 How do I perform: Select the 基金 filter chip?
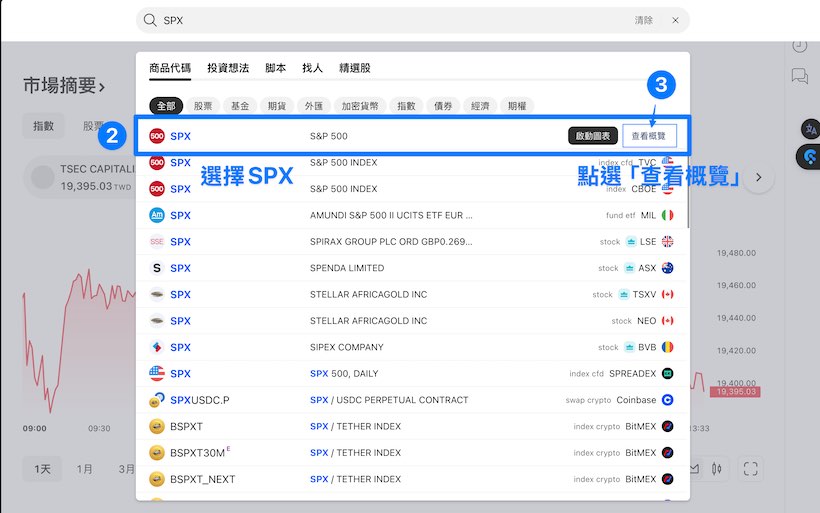(240, 106)
